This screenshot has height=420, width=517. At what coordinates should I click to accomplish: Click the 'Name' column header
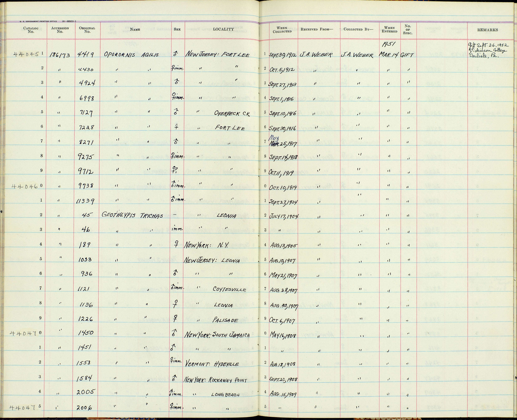[135, 29]
